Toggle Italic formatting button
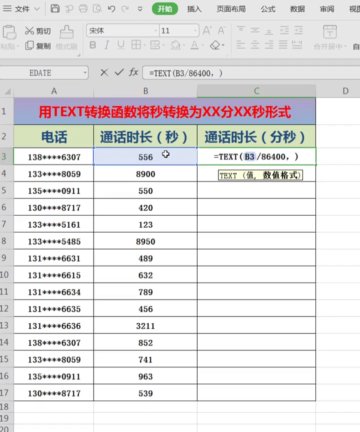This screenshot has height=432, width=360. point(107,45)
